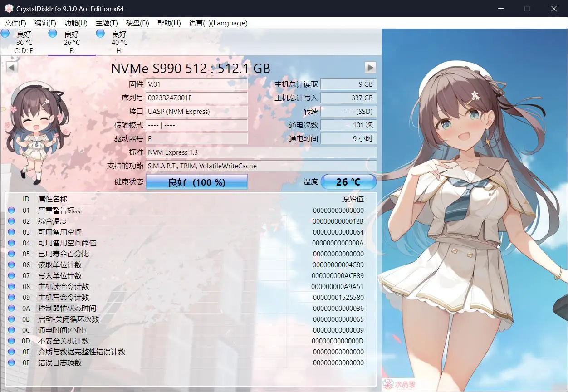Click the CrystalDiskInfo app icon in title bar

(x=9, y=9)
